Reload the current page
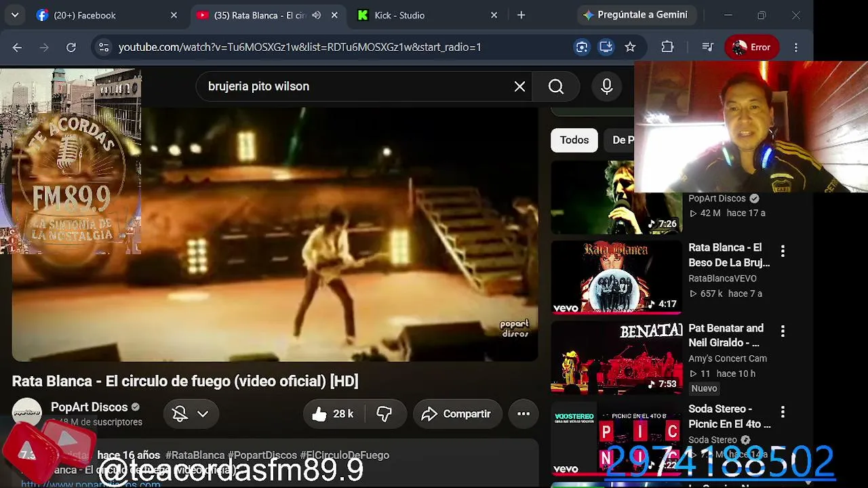This screenshot has width=868, height=488. pyautogui.click(x=71, y=47)
